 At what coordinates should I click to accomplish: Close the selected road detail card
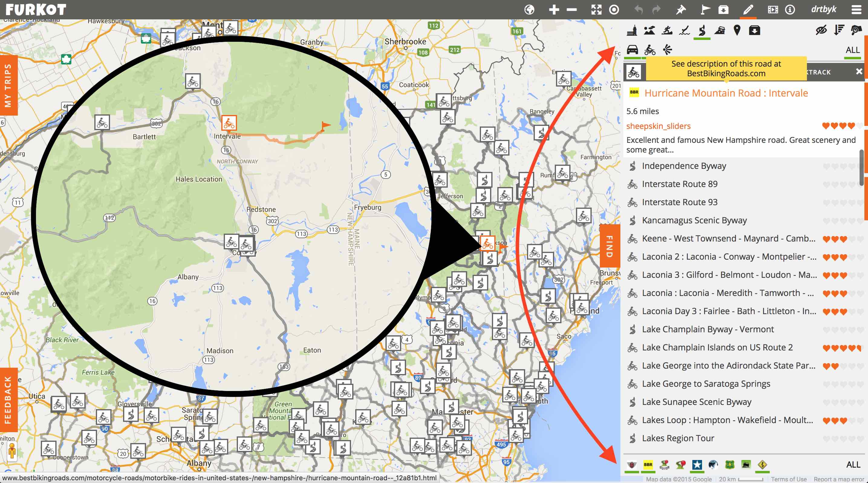coord(859,71)
